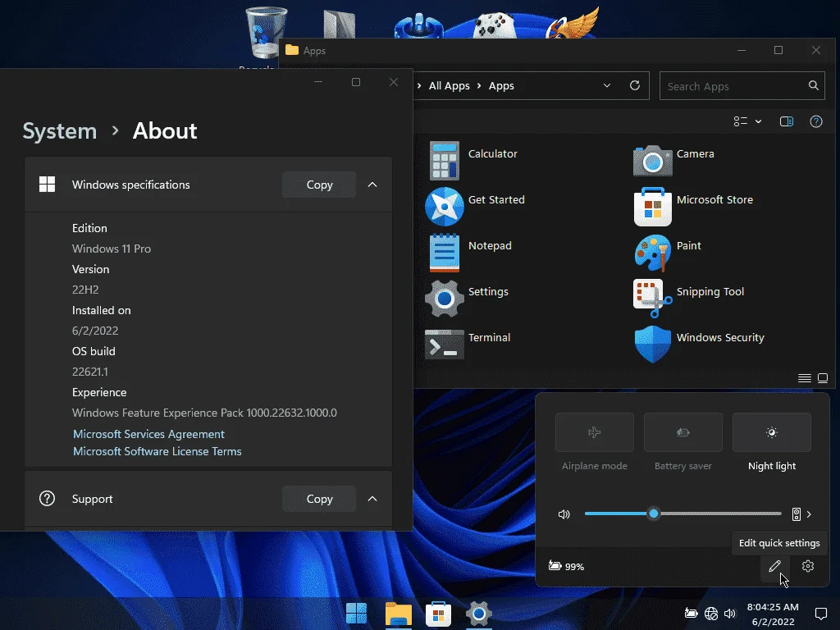Screen dimensions: 840x630
Task: Mute the volume speaker icon in quick settings
Action: click(564, 514)
